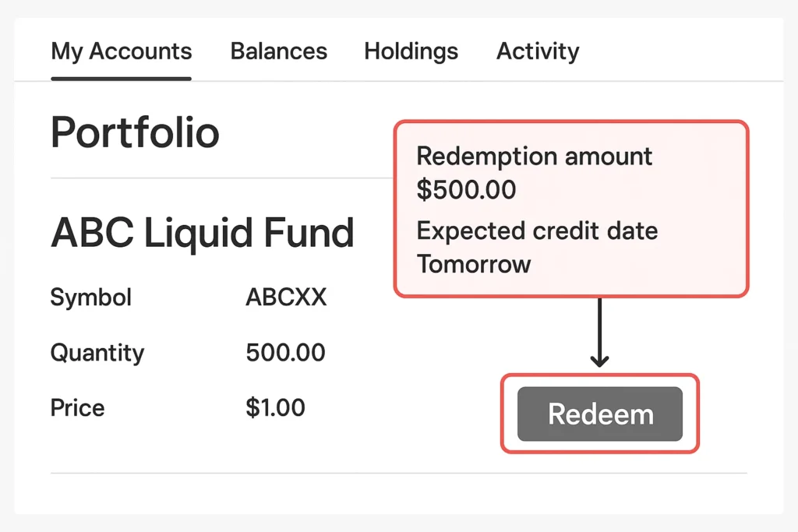Open the Activity tab

pyautogui.click(x=538, y=51)
